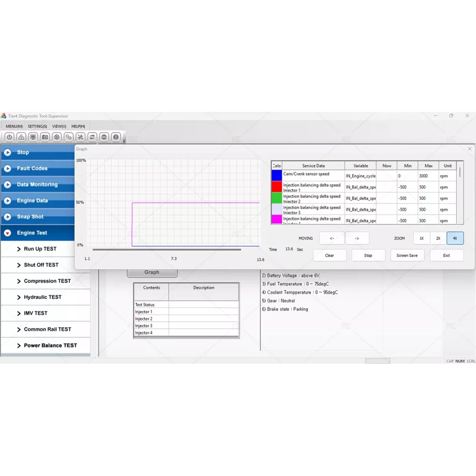Select the 4X zoom option
476x476 pixels.
(455, 238)
